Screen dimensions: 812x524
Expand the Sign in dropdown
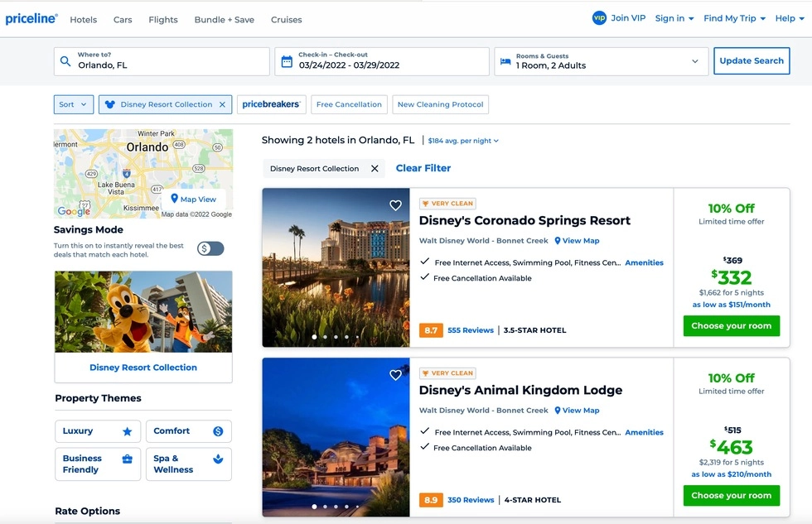point(674,18)
